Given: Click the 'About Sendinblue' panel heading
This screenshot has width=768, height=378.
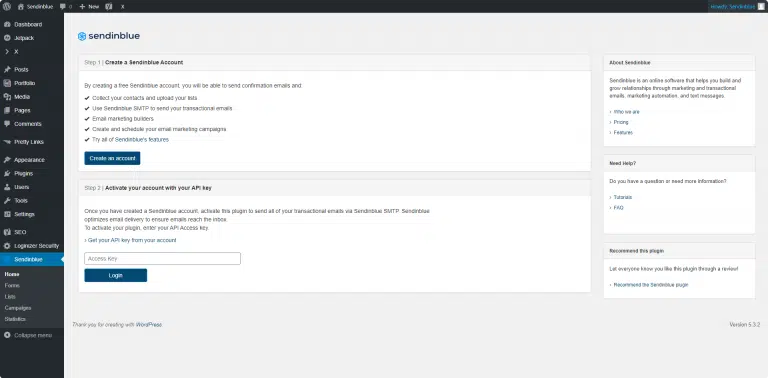Looking at the screenshot, I should 630,63.
